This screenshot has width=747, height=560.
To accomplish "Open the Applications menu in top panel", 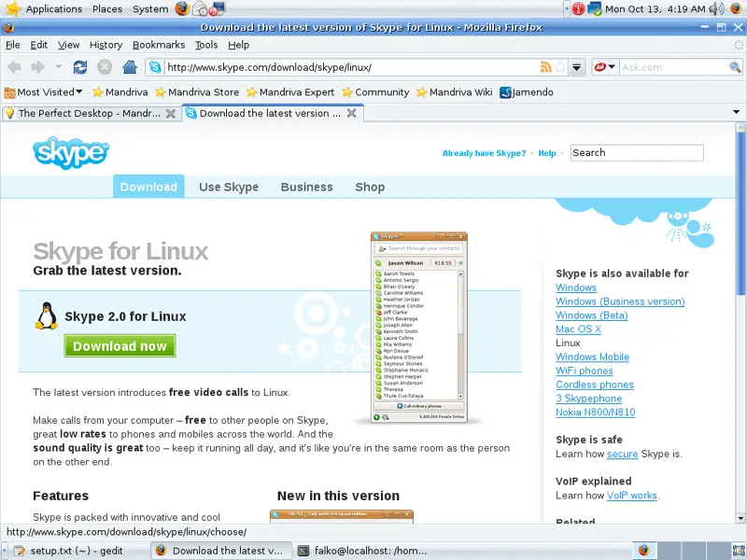I will point(54,8).
